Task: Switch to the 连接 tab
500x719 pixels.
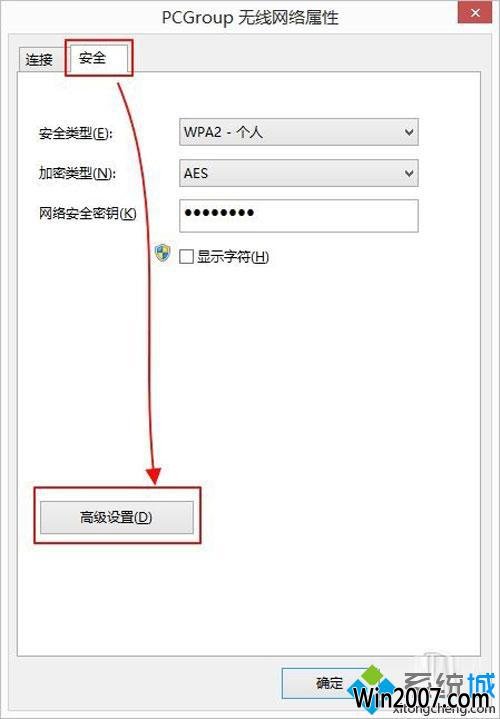Action: tap(40, 60)
